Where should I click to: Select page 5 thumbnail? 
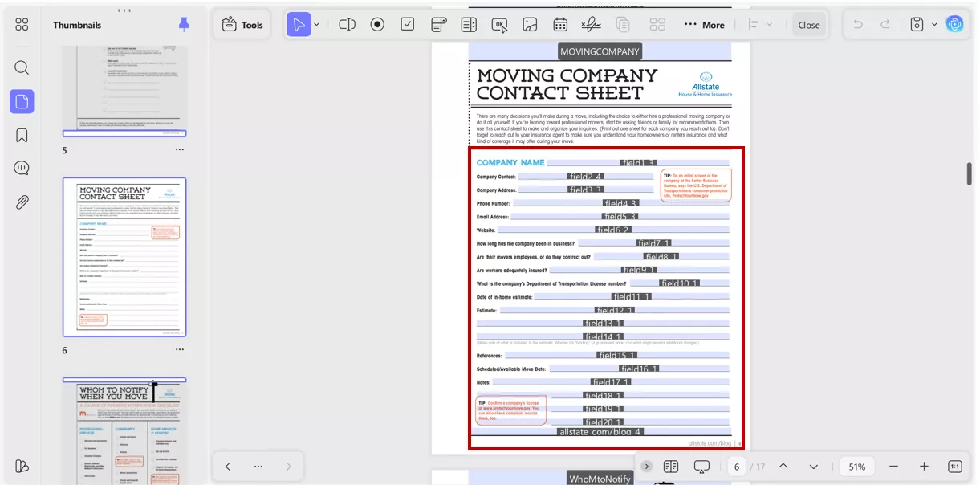(124, 91)
